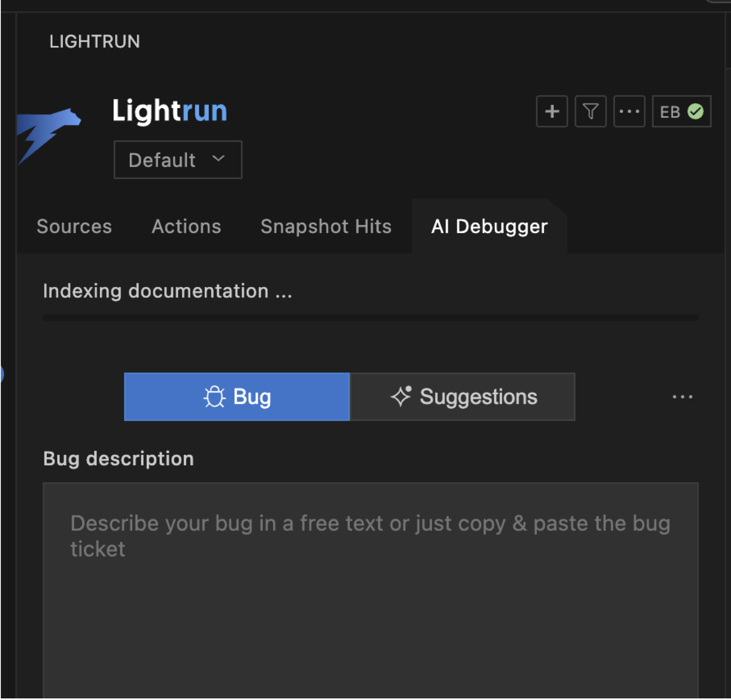Open the more options ellipsis beside the filter

629,112
